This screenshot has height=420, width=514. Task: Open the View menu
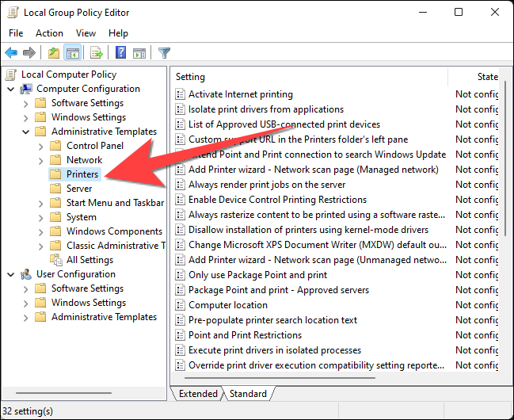point(86,33)
